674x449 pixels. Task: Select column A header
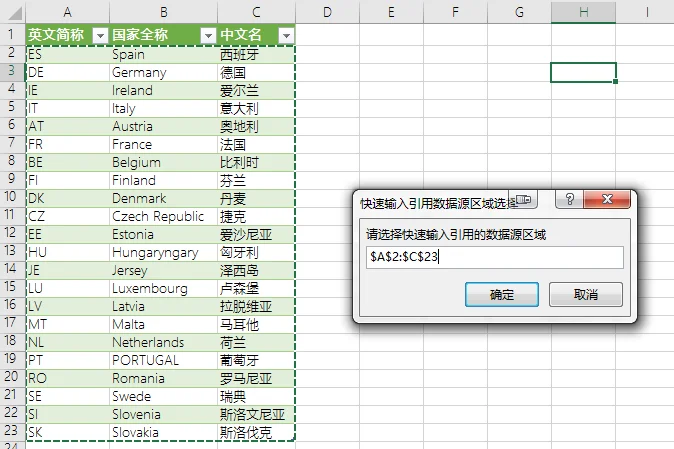pos(67,12)
